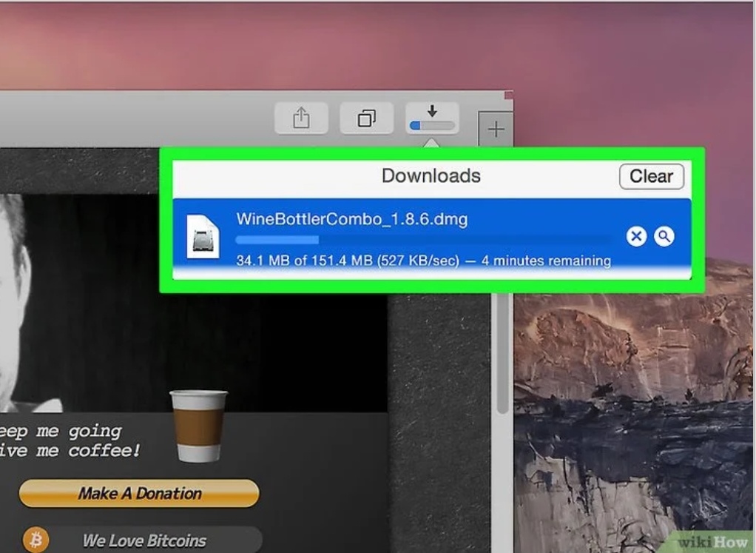
Task: Click the WineBottlerCombo download progress bar
Action: click(x=423, y=240)
